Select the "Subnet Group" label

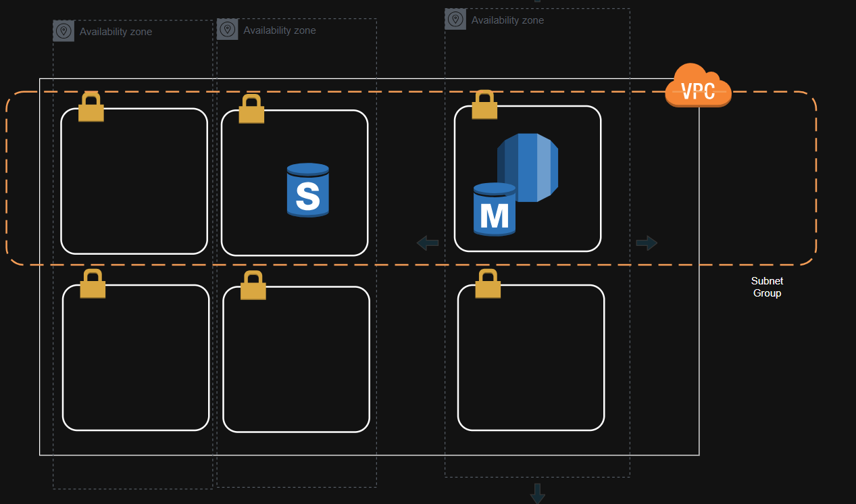point(767,287)
